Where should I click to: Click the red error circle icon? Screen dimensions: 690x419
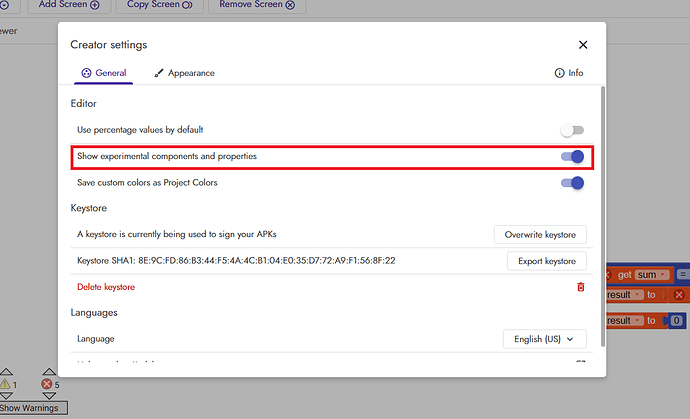tap(47, 383)
